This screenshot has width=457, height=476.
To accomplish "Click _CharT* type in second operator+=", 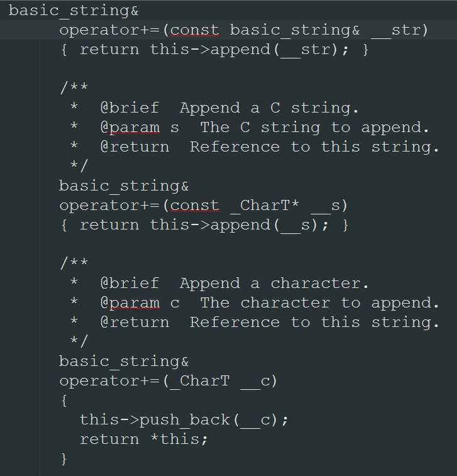I will (x=265, y=206).
